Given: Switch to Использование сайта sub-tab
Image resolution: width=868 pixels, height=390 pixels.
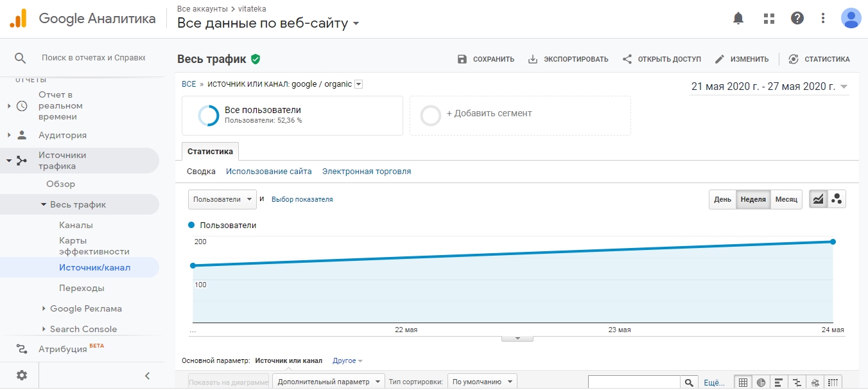Looking at the screenshot, I should (269, 172).
